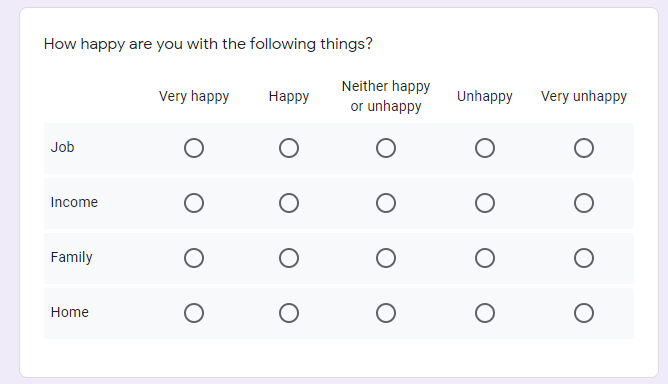This screenshot has width=668, height=384.
Task: Select Very happy for Family
Action: coord(194,258)
